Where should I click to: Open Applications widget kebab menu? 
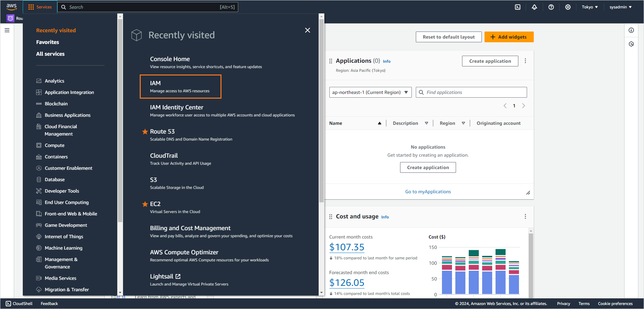525,61
